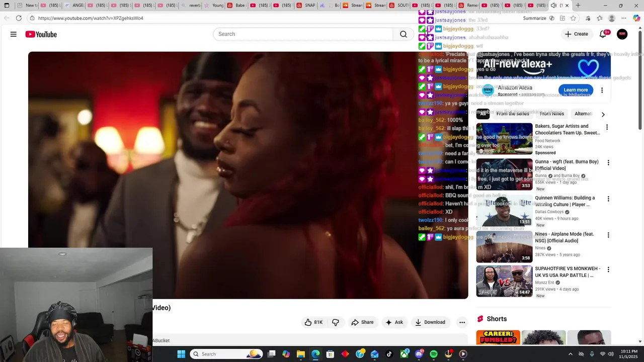This screenshot has height=362, width=644.
Task: Open Quinnen Williams video thumbnail
Action: pyautogui.click(x=504, y=211)
